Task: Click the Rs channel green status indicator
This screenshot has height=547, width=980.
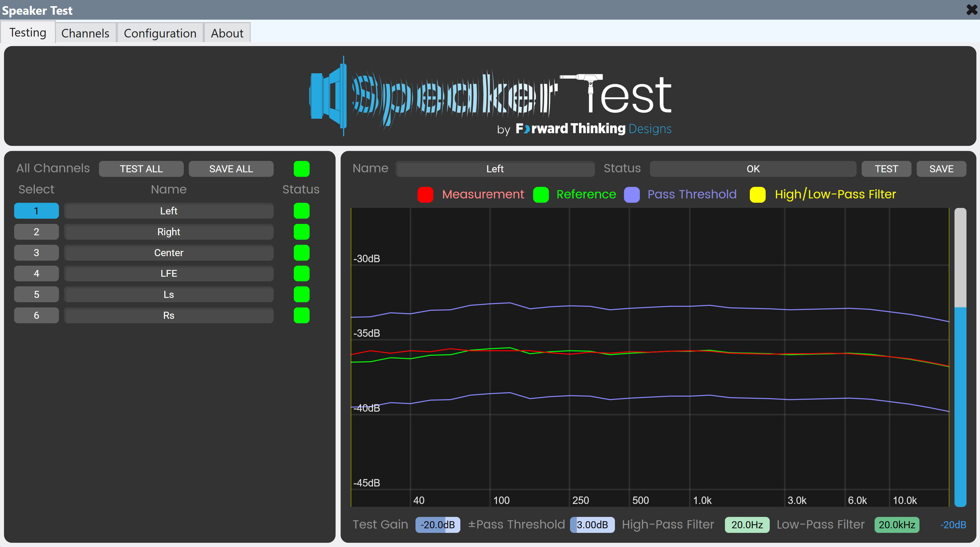Action: coord(302,315)
